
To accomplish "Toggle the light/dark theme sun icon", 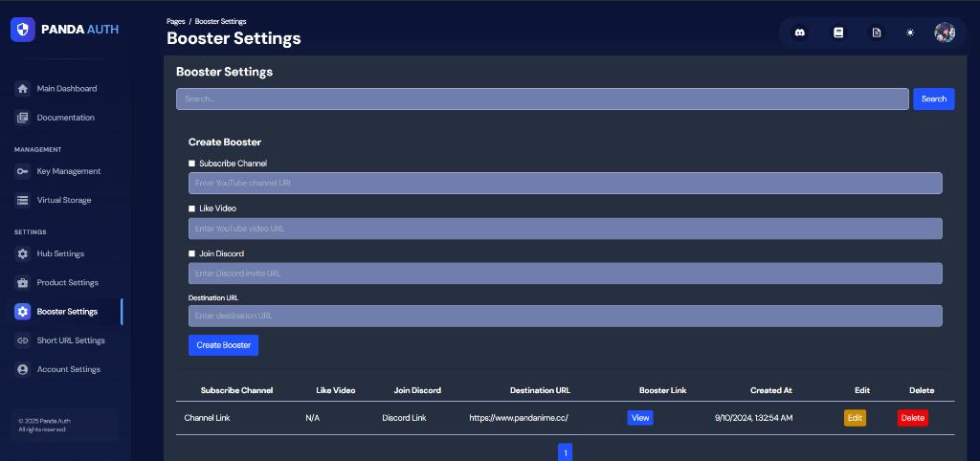I will (x=910, y=33).
